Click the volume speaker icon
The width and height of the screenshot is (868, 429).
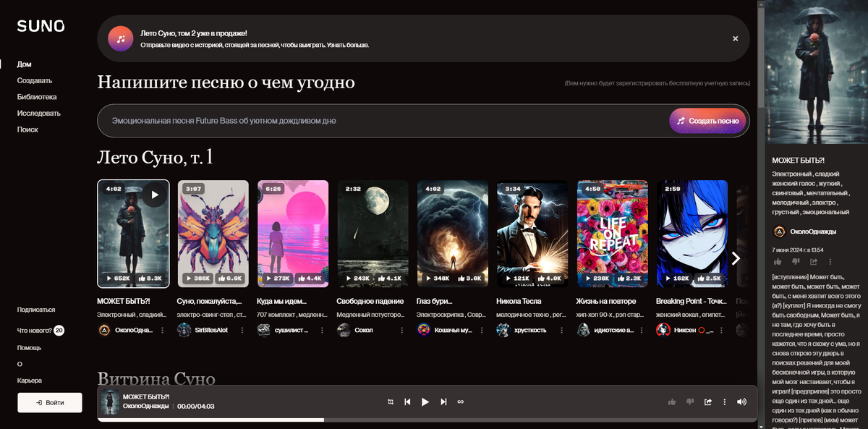point(741,402)
